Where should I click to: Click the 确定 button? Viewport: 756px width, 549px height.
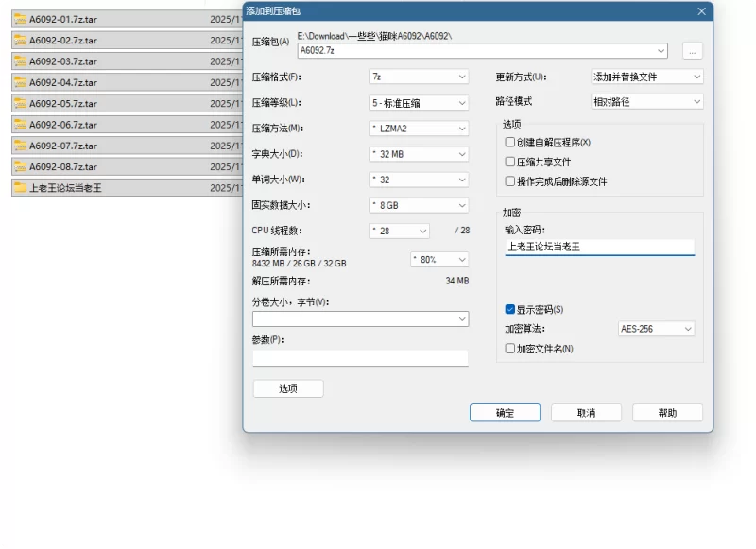(x=505, y=413)
